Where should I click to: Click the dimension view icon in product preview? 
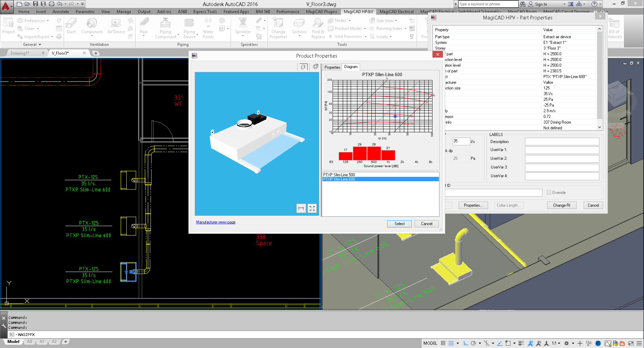pyautogui.click(x=301, y=208)
